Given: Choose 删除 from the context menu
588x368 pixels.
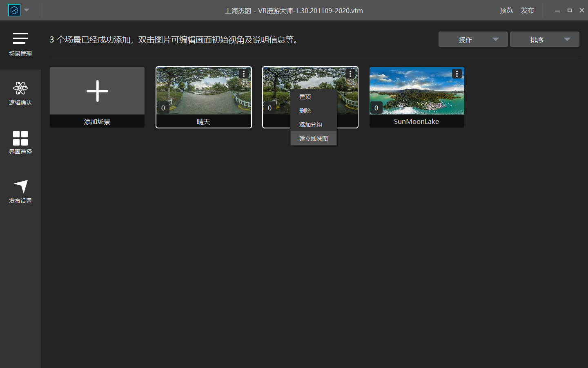Looking at the screenshot, I should click(305, 111).
